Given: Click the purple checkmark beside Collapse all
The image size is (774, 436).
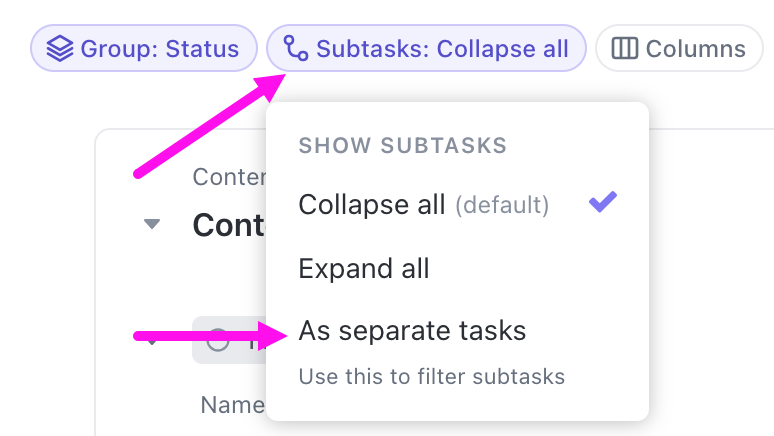Looking at the screenshot, I should pos(602,203).
